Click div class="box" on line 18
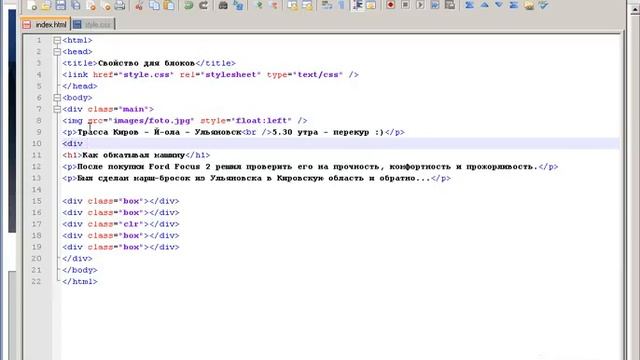Viewport: 640px width, 360px height. coord(121,236)
